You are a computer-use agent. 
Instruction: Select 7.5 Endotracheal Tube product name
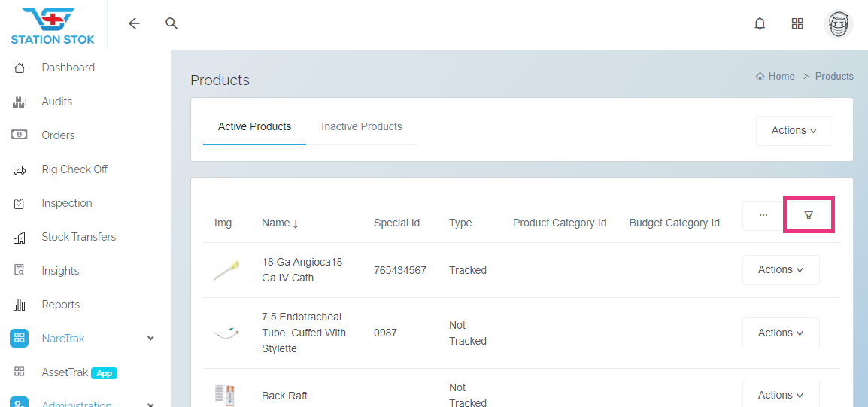304,333
